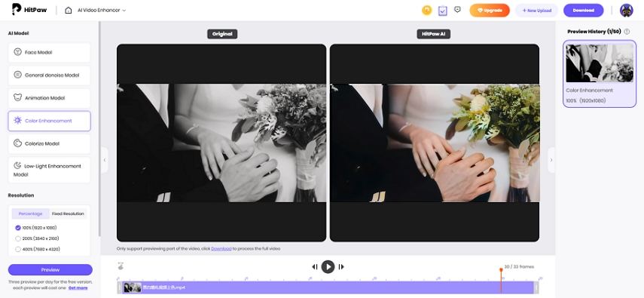
Task: Click the orange Upgrade button
Action: click(x=490, y=11)
